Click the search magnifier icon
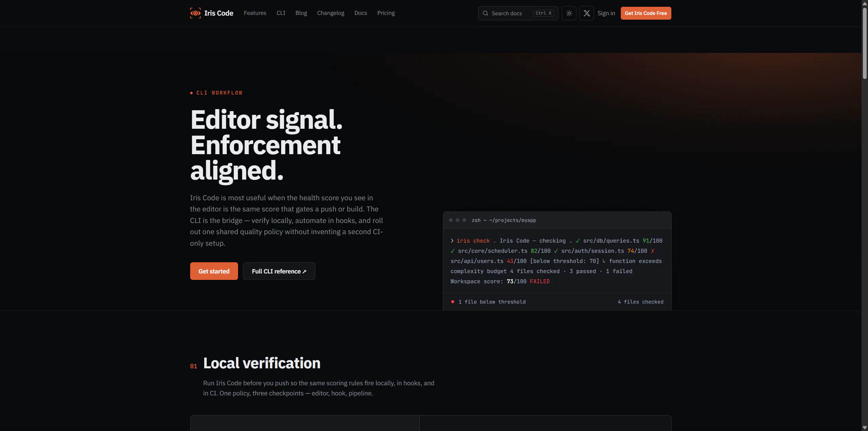868x431 pixels. point(485,13)
